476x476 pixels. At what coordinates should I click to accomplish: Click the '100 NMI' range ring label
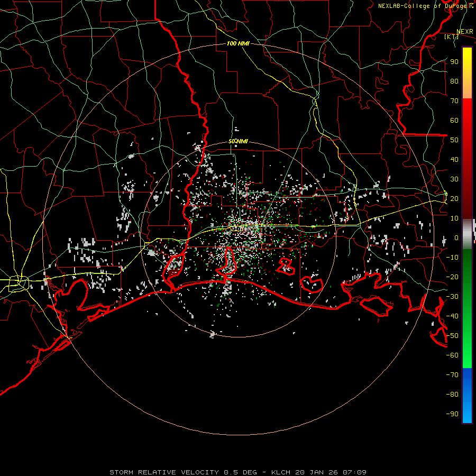238,43
